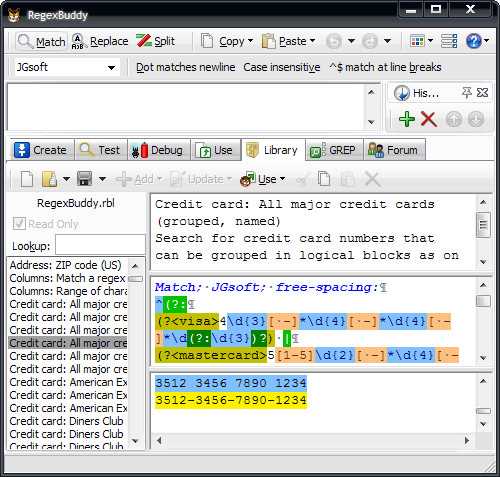The height and width of the screenshot is (477, 500).
Task: Click the preferences list icon
Action: 449,41
